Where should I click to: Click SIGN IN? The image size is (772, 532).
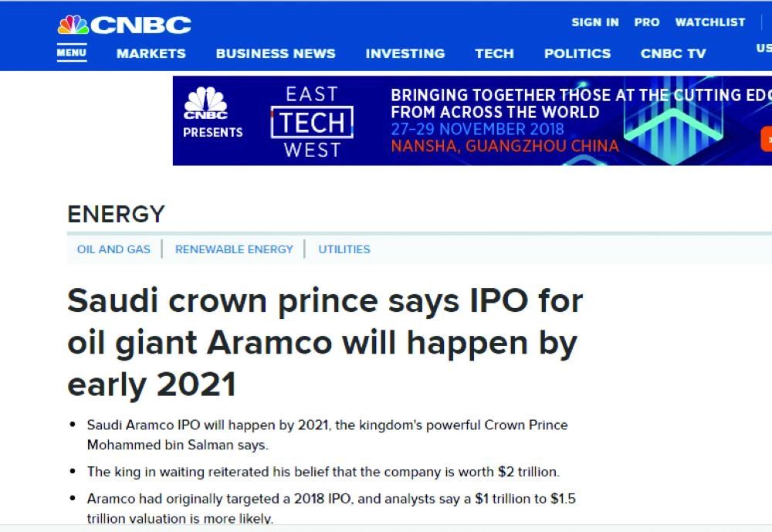594,22
